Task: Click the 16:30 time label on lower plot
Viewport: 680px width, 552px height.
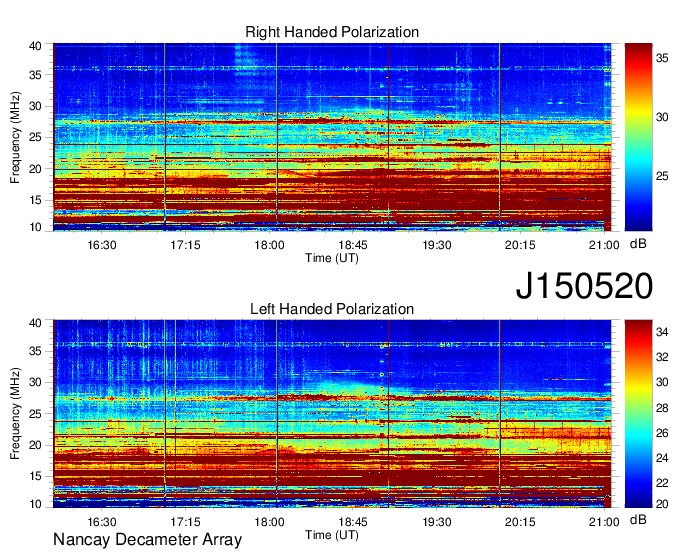Action: pyautogui.click(x=102, y=522)
